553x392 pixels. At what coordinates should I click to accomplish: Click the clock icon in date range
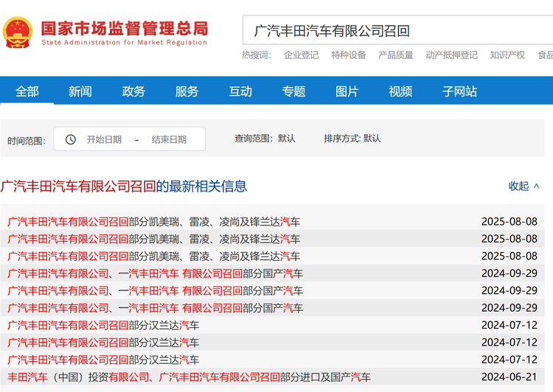point(71,139)
